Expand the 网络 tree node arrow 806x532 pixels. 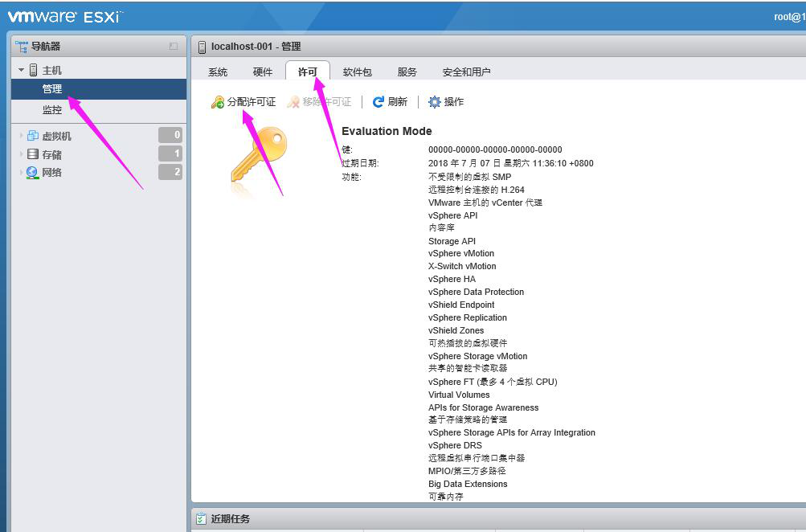[21, 172]
